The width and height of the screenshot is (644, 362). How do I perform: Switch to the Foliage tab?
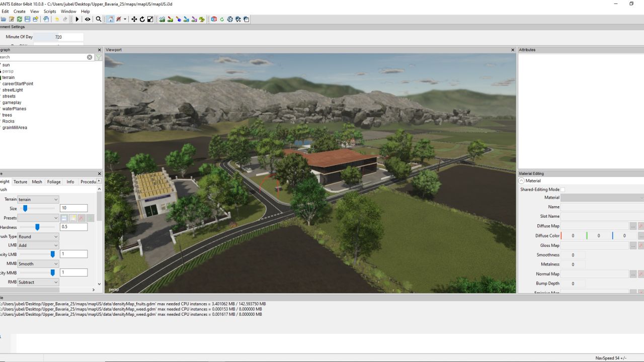tap(54, 182)
